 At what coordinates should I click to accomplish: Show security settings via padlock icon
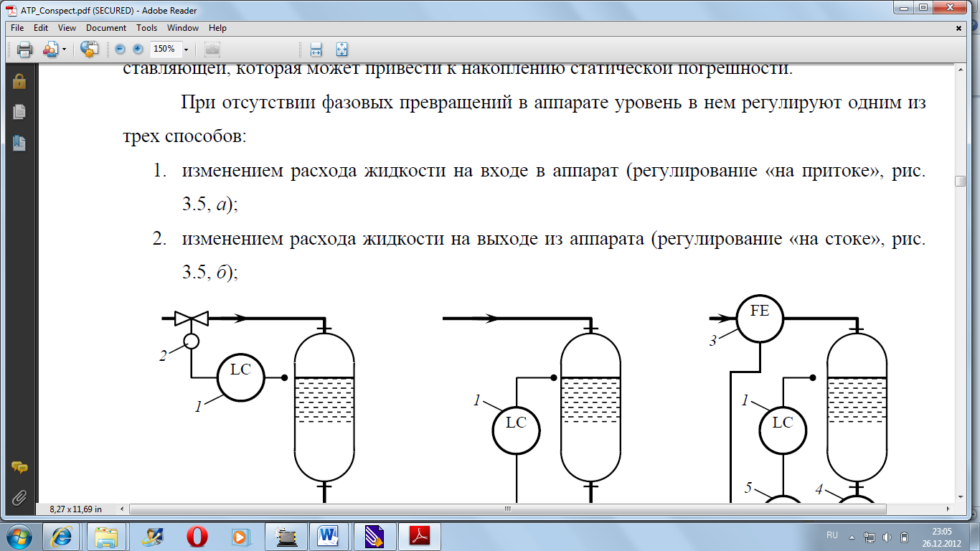point(19,82)
